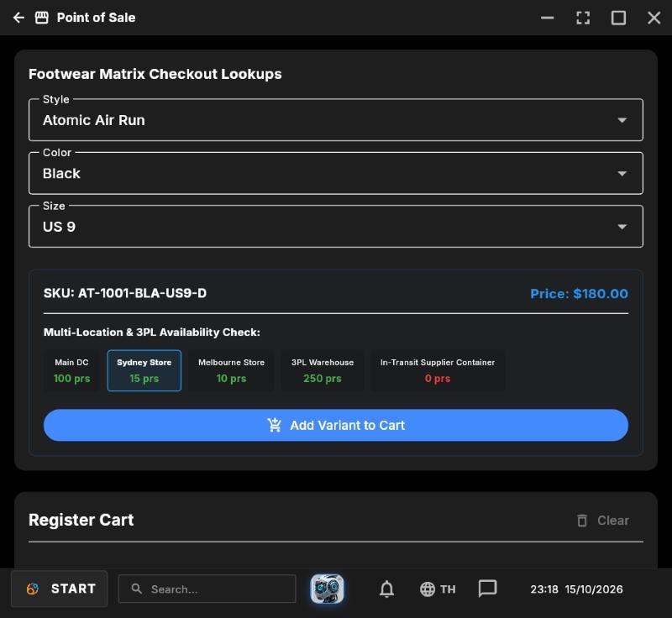The image size is (672, 618).
Task: Add Variant to Cart
Action: click(x=335, y=425)
